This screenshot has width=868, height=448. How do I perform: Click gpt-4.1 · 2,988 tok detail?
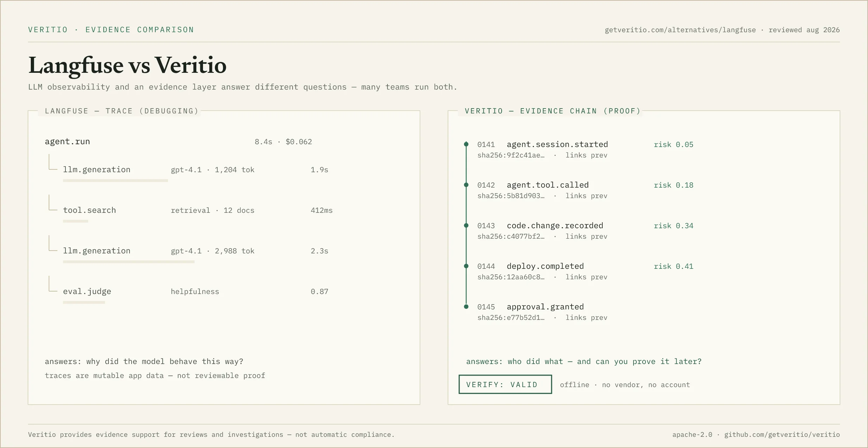[x=212, y=251]
